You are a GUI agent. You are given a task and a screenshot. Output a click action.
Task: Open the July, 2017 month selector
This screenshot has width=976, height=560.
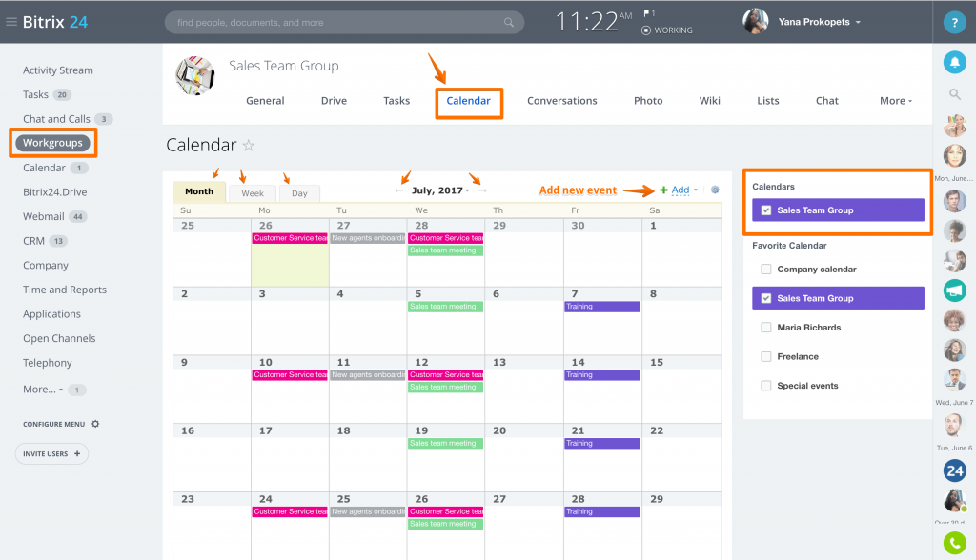click(440, 190)
